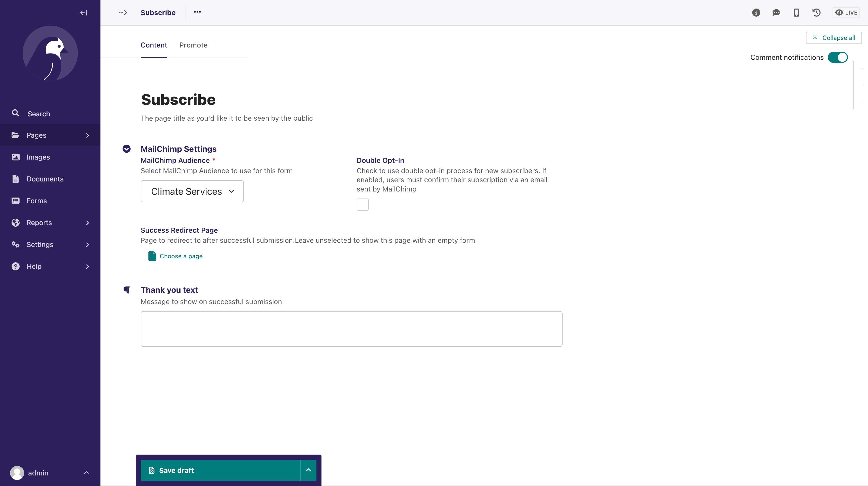Click the comments icon in top toolbar
The width and height of the screenshot is (868, 486).
(776, 13)
